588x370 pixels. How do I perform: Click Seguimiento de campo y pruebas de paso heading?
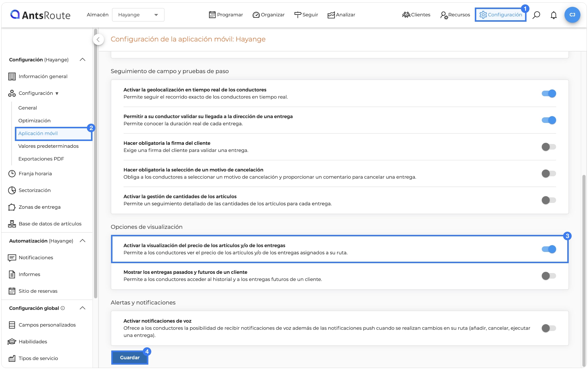pos(170,71)
